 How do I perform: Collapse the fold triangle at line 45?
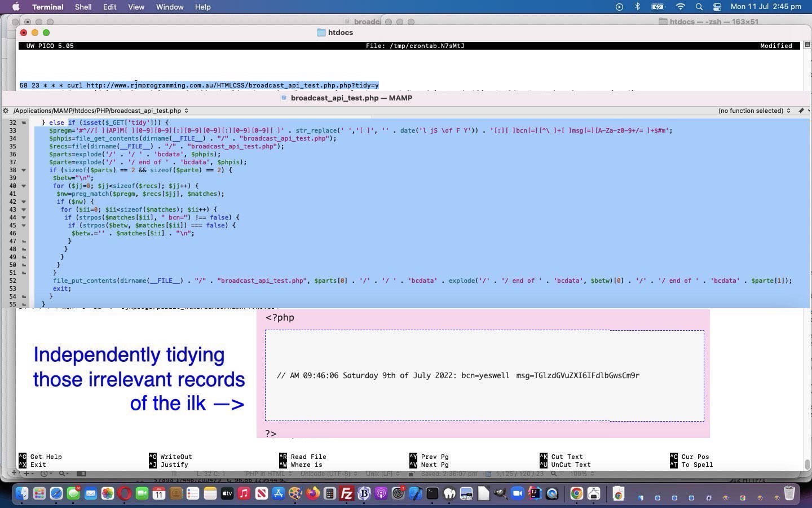point(24,225)
